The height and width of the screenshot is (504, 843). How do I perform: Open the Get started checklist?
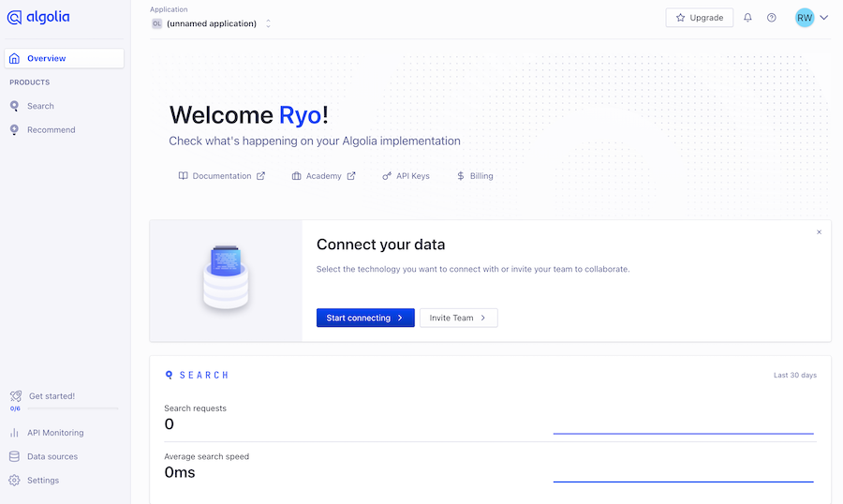[52, 396]
